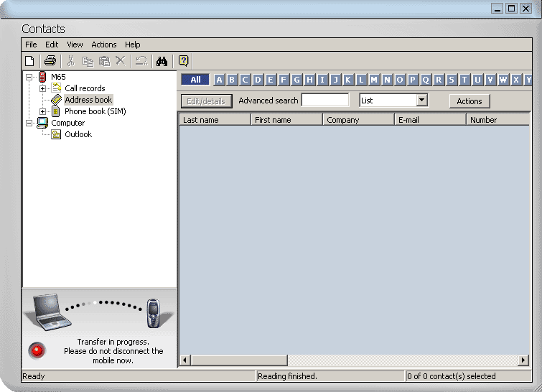Viewport: 542px width, 392px height.
Task: Click the Copy toolbar icon
Action: (x=88, y=61)
